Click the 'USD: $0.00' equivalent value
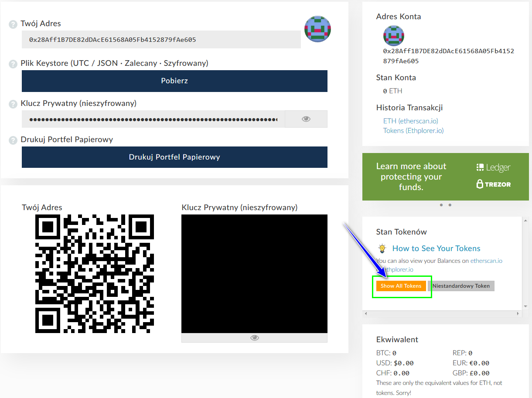Image resolution: width=532 pixels, height=398 pixels. pos(395,363)
